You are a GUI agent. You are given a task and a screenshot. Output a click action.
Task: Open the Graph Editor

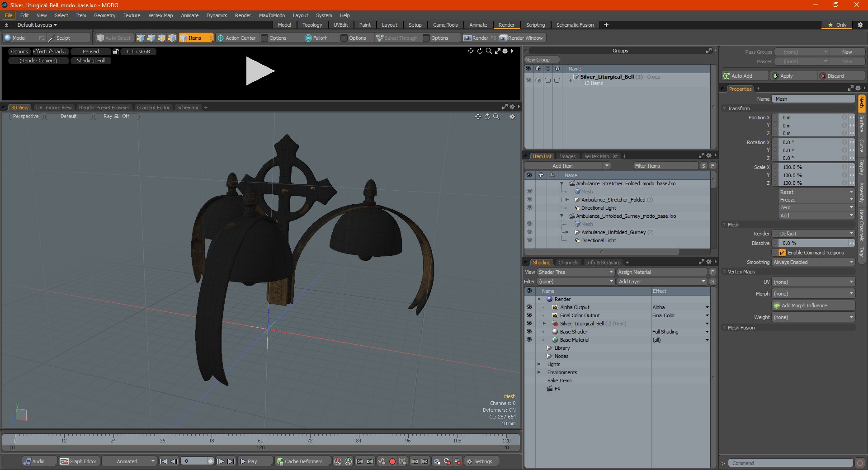pos(79,461)
